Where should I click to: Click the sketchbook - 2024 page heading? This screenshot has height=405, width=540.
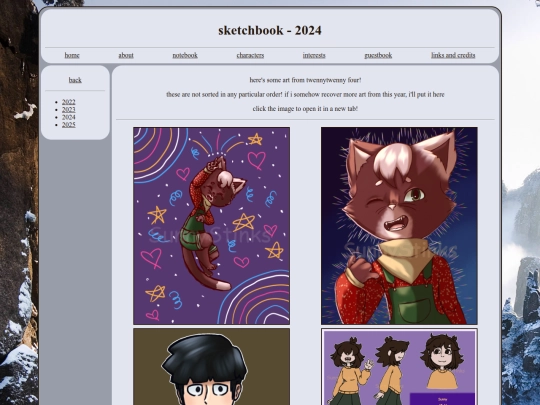[x=270, y=30]
